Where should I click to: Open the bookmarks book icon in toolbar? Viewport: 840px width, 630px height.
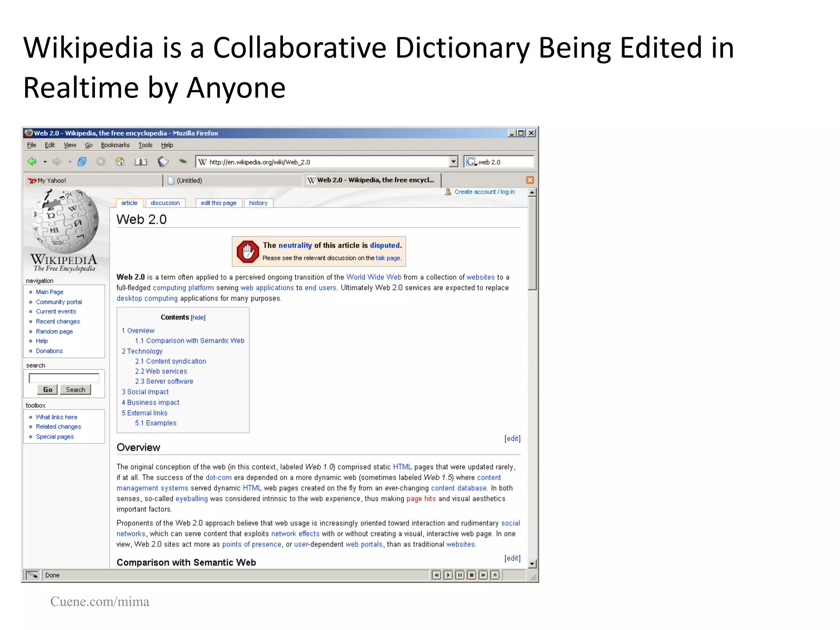click(141, 162)
